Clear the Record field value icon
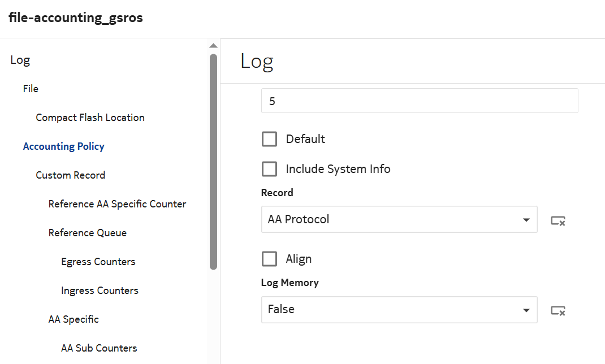Image resolution: width=605 pixels, height=364 pixels. pyautogui.click(x=558, y=220)
